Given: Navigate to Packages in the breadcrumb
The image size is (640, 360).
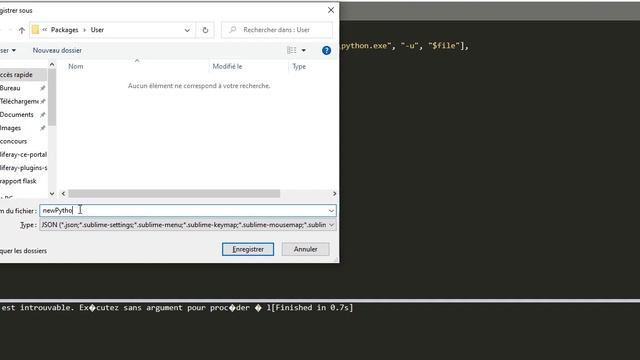Looking at the screenshot, I should [x=64, y=30].
